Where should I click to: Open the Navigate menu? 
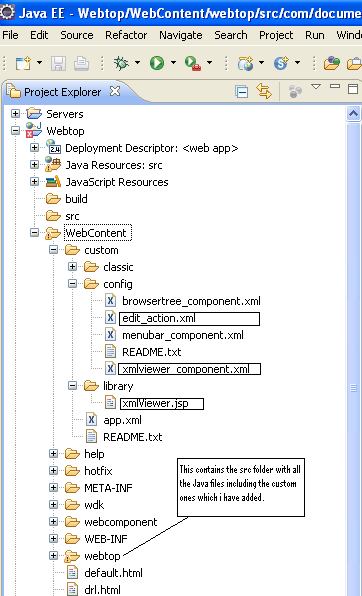tap(181, 35)
